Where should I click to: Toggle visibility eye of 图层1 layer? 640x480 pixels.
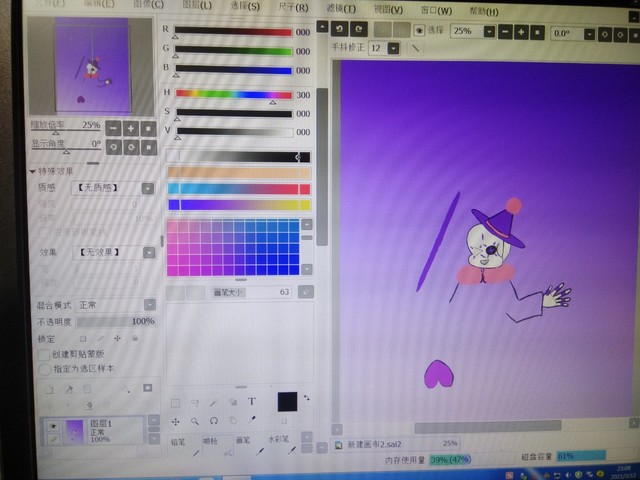(x=52, y=426)
